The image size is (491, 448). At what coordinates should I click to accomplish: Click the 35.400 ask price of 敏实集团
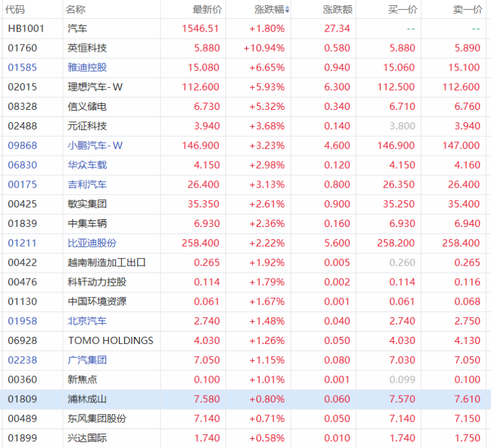464,204
